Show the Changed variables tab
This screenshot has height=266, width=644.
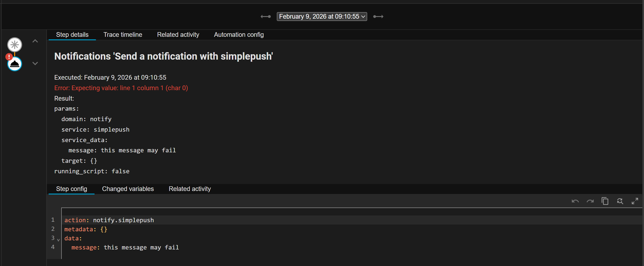tap(128, 189)
